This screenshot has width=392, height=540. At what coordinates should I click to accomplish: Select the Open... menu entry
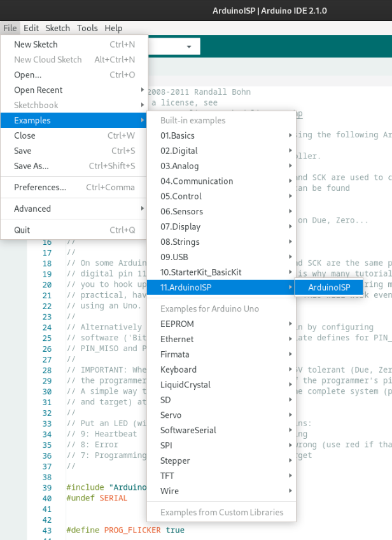[74, 74]
